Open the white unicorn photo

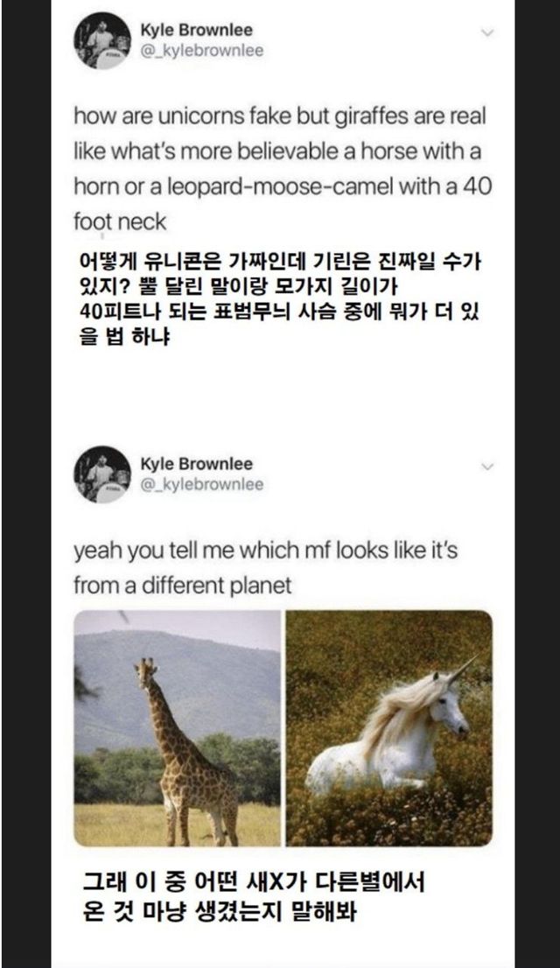[x=388, y=728]
